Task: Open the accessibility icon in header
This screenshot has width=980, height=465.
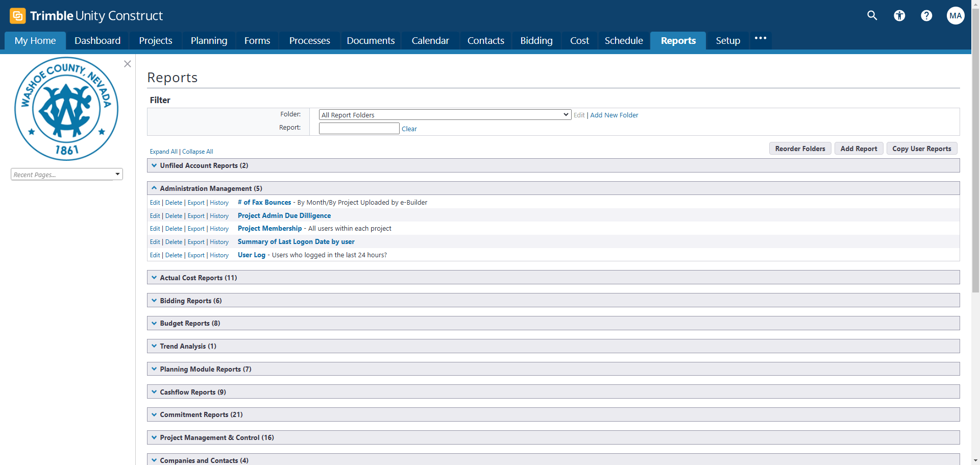Action: tap(899, 16)
